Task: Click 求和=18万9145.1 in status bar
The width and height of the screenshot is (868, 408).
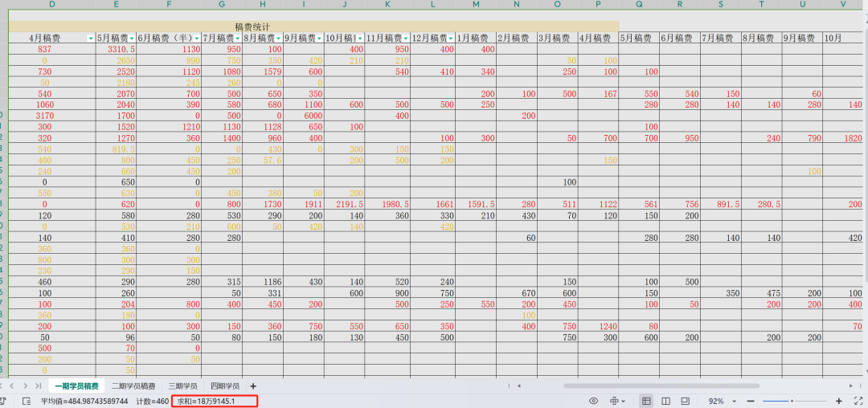Action: (206, 401)
